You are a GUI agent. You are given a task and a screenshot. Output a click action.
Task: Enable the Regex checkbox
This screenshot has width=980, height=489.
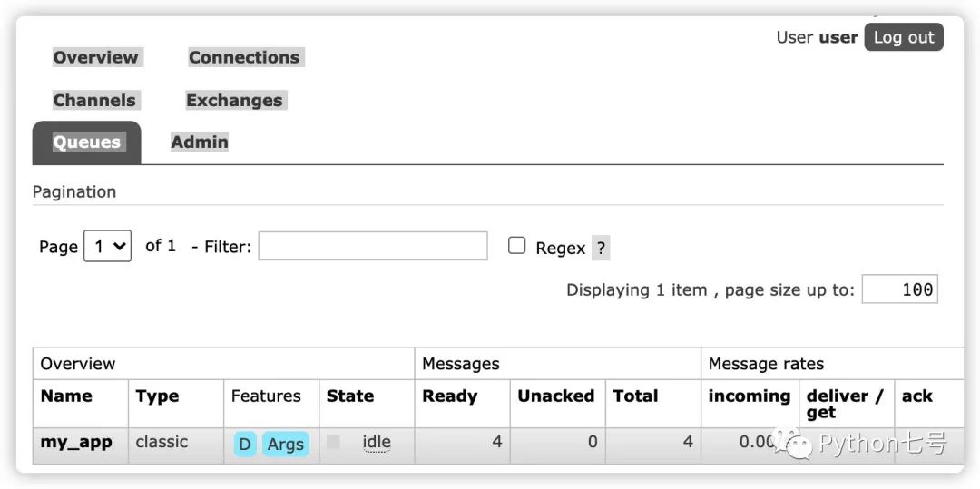coord(517,245)
